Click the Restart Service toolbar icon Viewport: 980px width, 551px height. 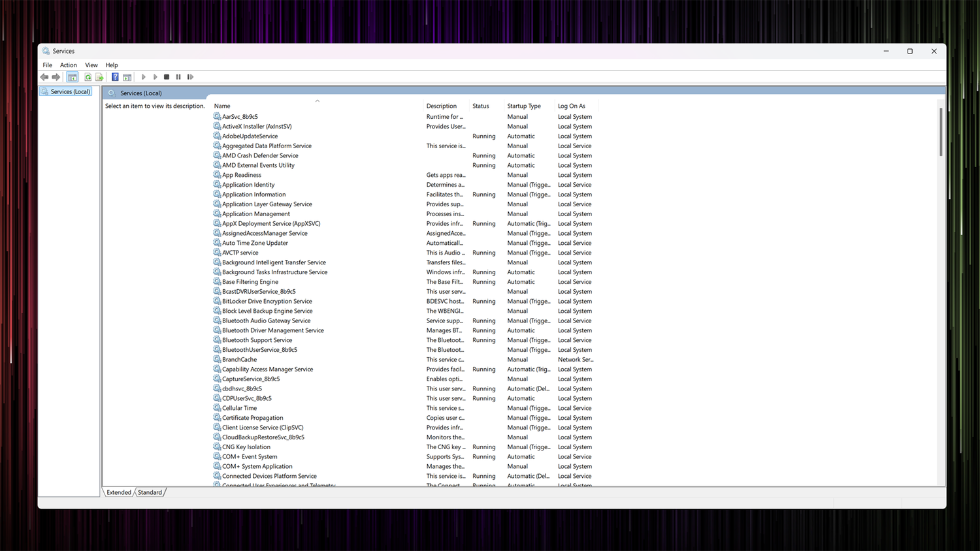click(190, 77)
